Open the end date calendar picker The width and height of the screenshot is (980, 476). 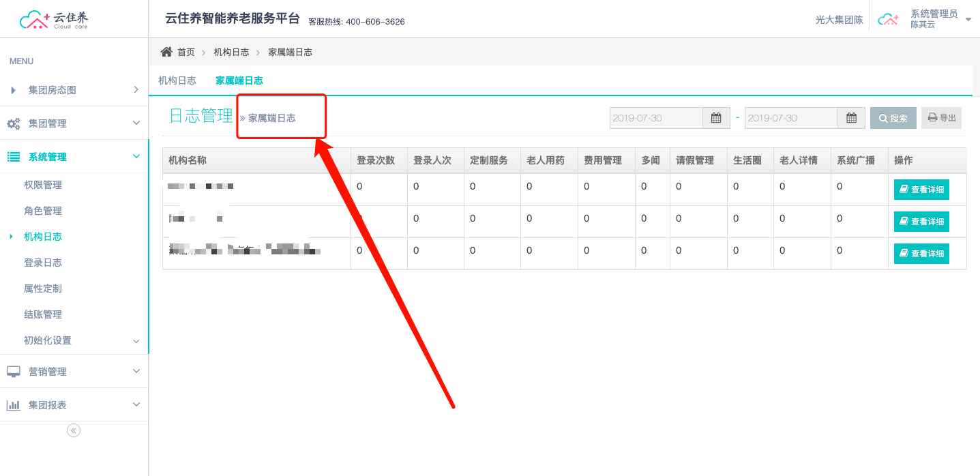point(851,118)
